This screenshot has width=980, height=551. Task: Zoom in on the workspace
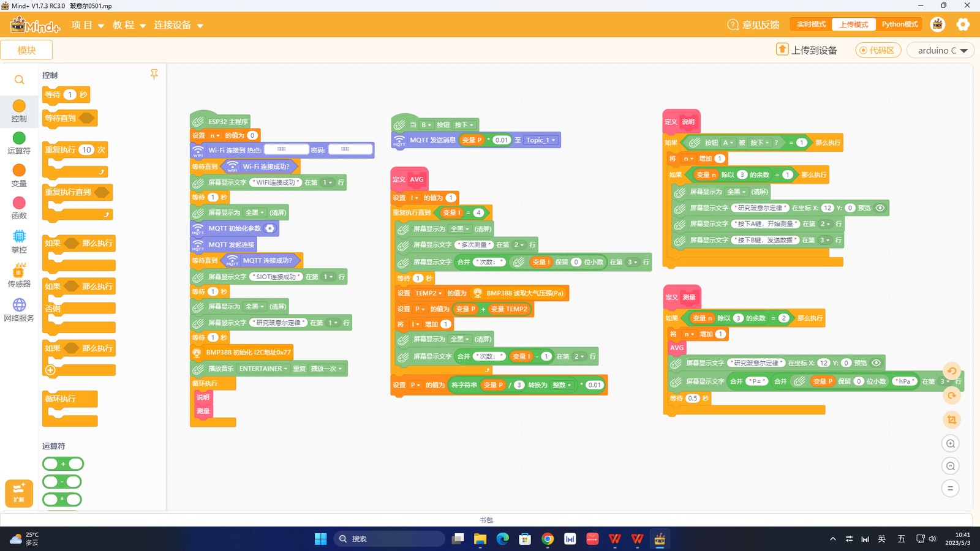pos(951,444)
